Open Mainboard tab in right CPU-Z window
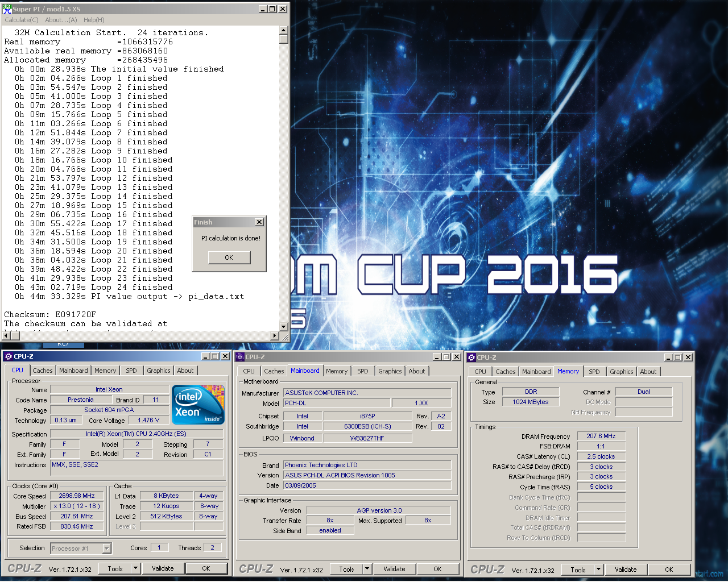Viewport: 728px width, 582px height. click(536, 372)
